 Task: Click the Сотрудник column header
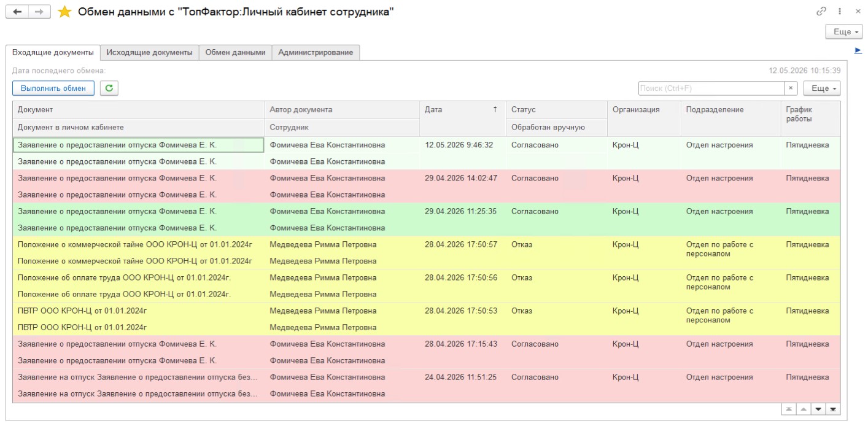click(x=342, y=128)
